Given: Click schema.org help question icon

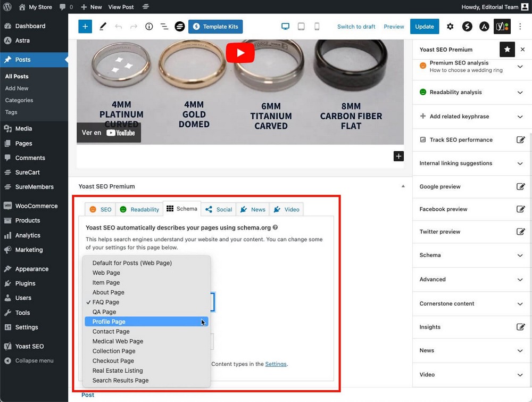Looking at the screenshot, I should (275, 227).
